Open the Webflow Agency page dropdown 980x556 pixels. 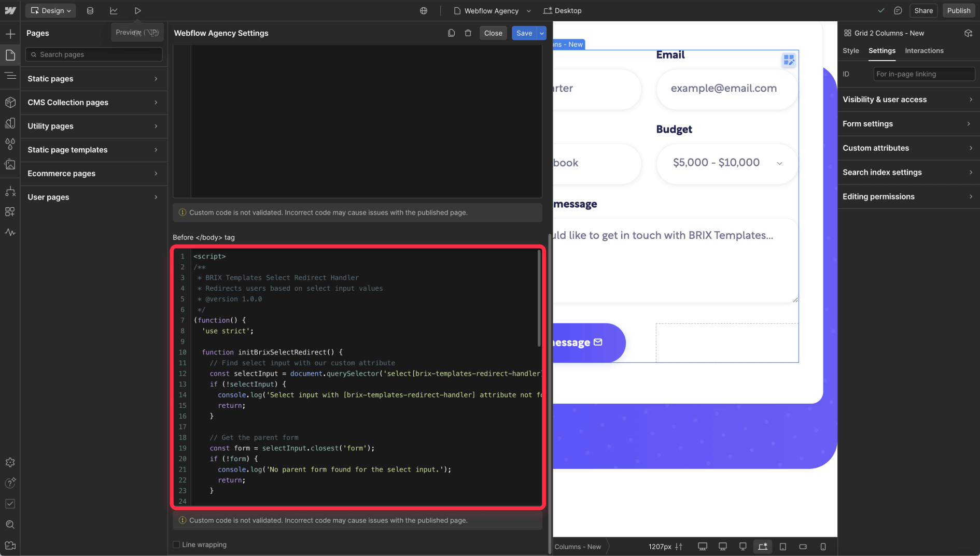tap(492, 10)
